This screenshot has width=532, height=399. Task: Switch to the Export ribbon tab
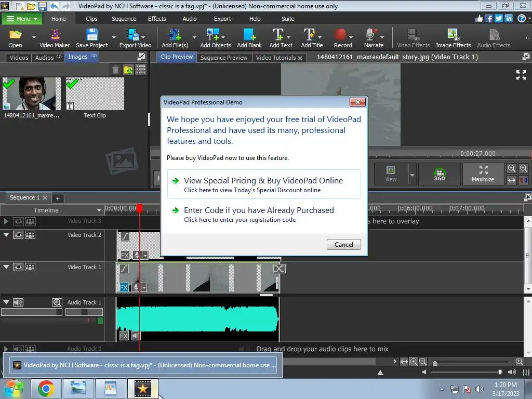tap(222, 19)
